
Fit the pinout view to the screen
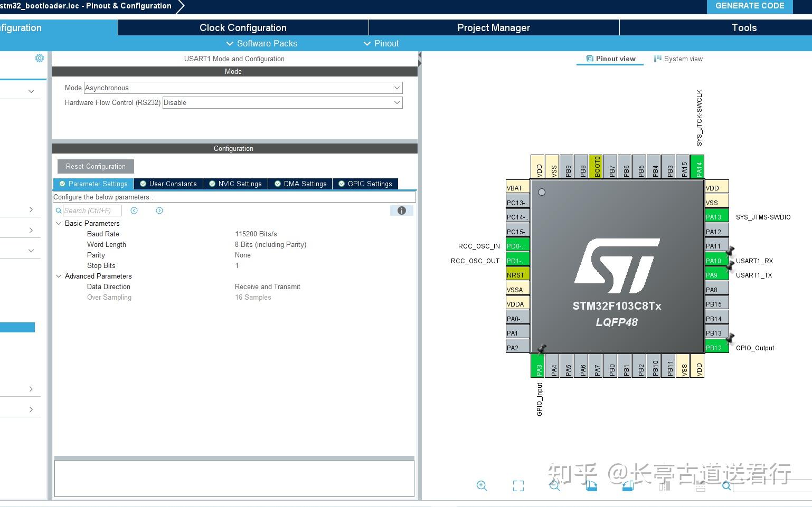click(x=518, y=486)
